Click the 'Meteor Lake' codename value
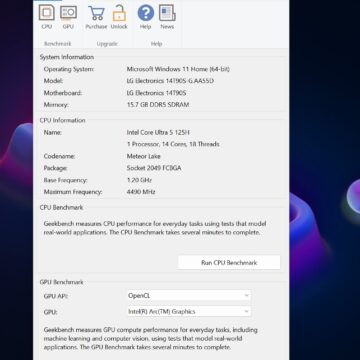 (x=143, y=156)
